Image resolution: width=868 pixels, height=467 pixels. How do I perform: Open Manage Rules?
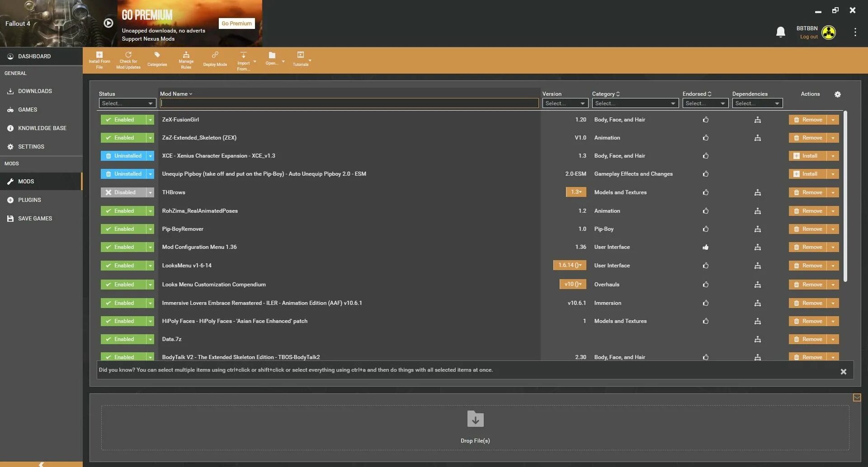186,61
